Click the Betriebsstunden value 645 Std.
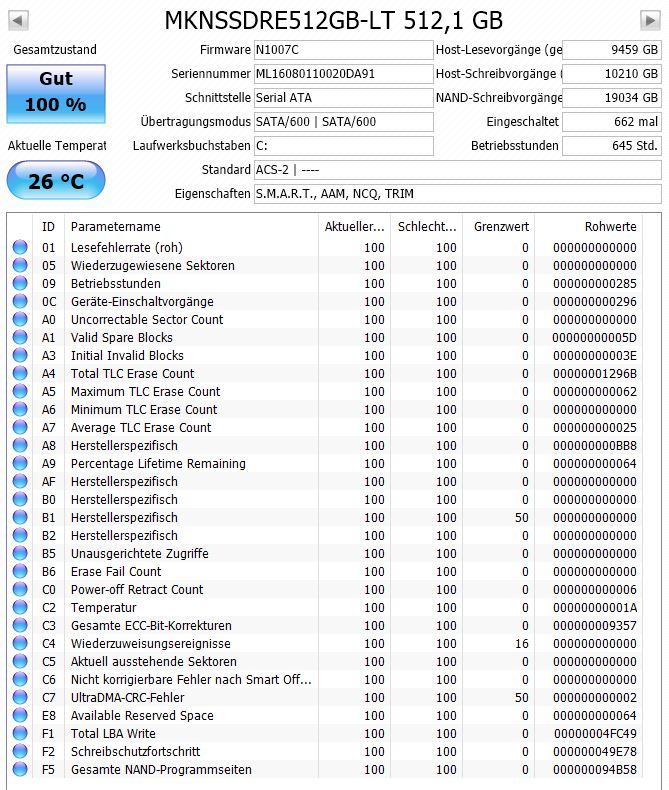 [612, 146]
